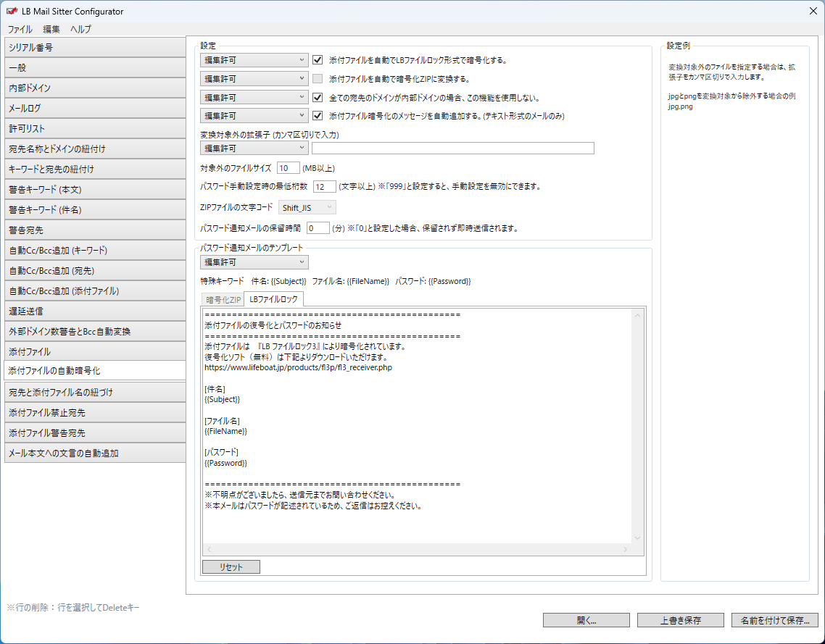Image resolution: width=825 pixels, height=644 pixels.
Task: Open the ヘルプ menu
Action: (x=80, y=30)
